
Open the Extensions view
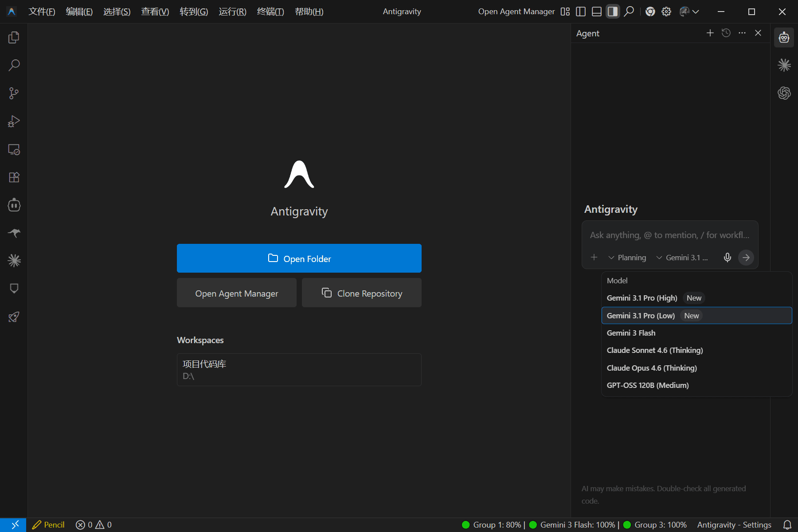(x=14, y=177)
